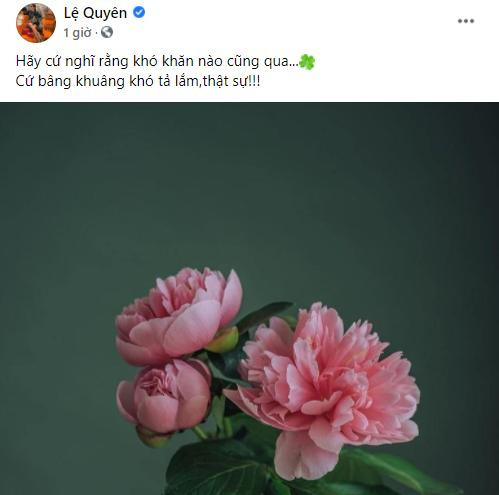Image resolution: width=499 pixels, height=495 pixels.
Task: Click the globe public-audience icon
Action: coord(107,32)
